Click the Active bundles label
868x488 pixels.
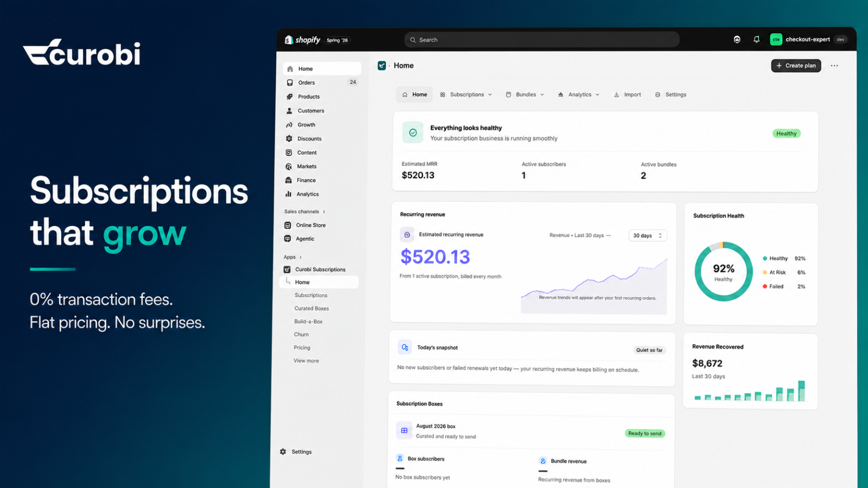pyautogui.click(x=659, y=164)
